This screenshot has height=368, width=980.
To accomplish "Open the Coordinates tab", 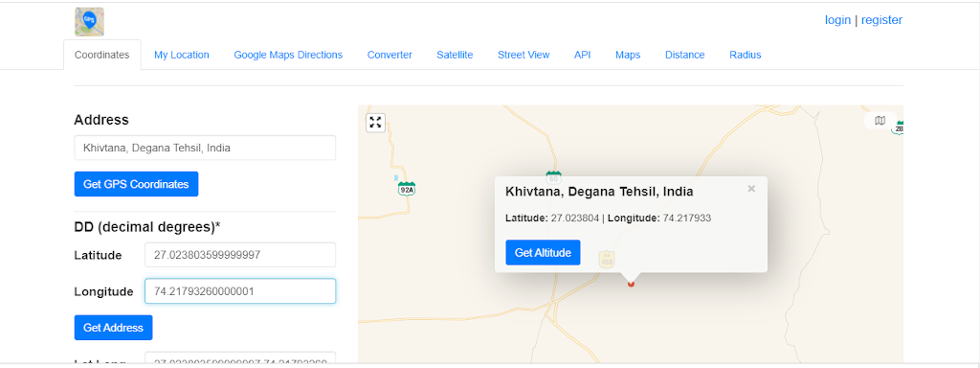I will 101,55.
